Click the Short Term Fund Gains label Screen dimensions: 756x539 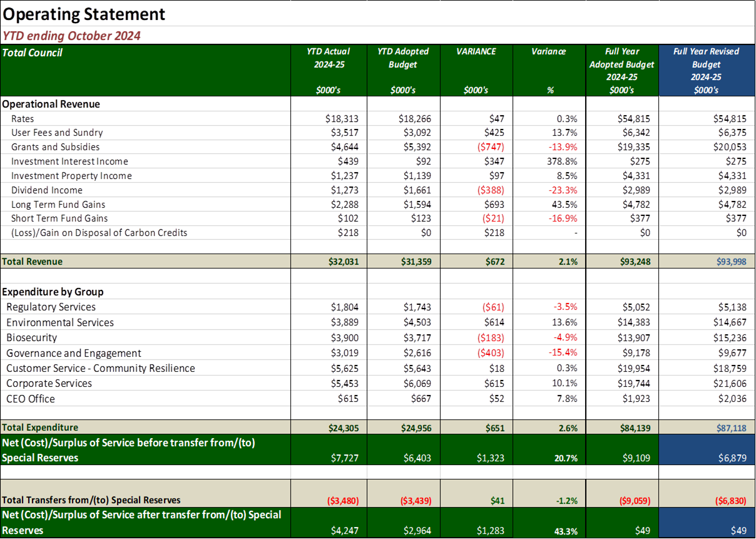[59, 218]
